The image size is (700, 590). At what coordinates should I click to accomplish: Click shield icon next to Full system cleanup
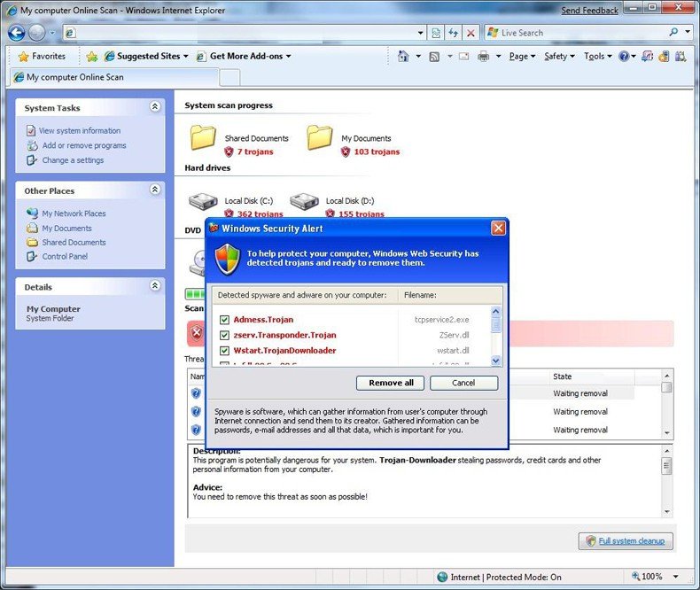point(591,540)
